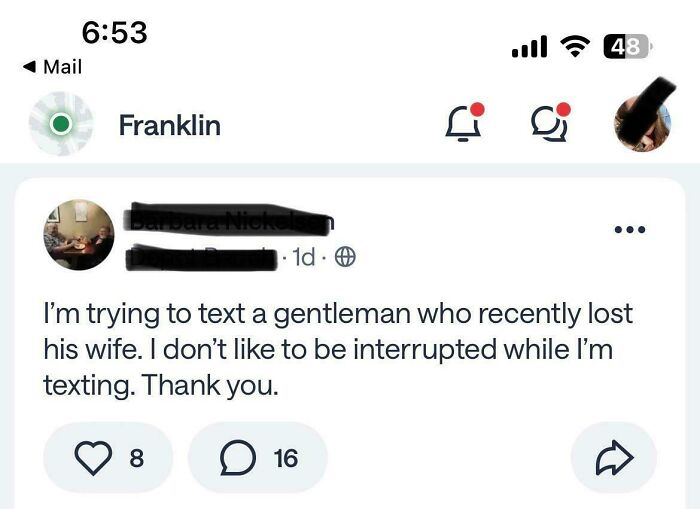Like the post with heart button
700x509 pixels.
pyautogui.click(x=108, y=457)
